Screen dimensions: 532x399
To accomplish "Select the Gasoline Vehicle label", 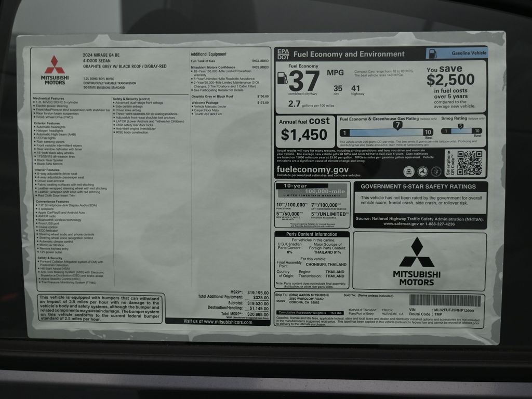I will coord(456,53).
